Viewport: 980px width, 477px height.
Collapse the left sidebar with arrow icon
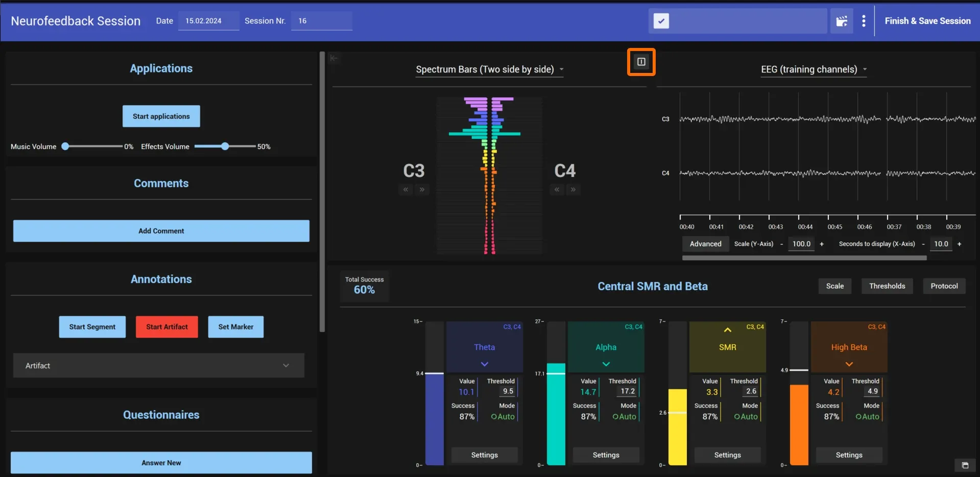(334, 58)
